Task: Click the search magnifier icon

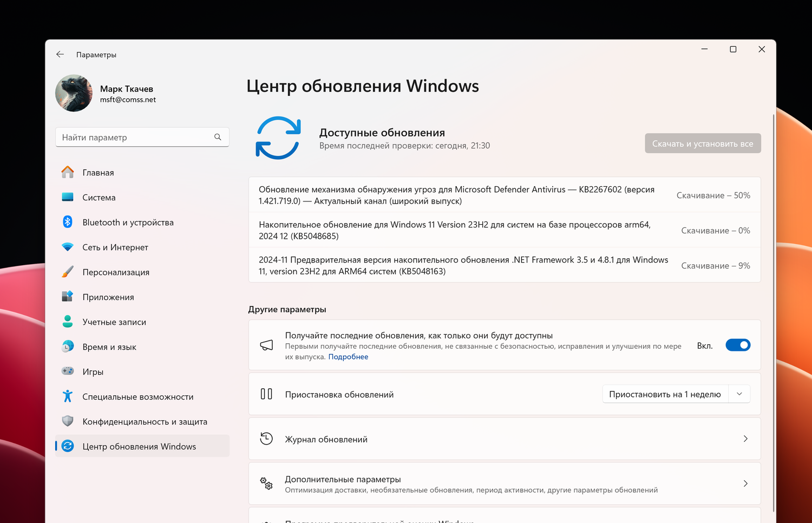Action: [218, 138]
